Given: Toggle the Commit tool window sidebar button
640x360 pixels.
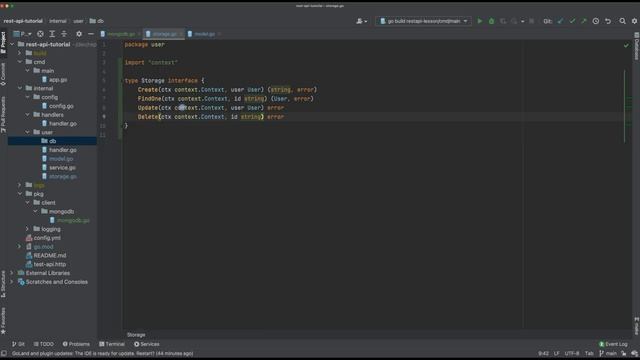Looking at the screenshot, I should click(3, 73).
